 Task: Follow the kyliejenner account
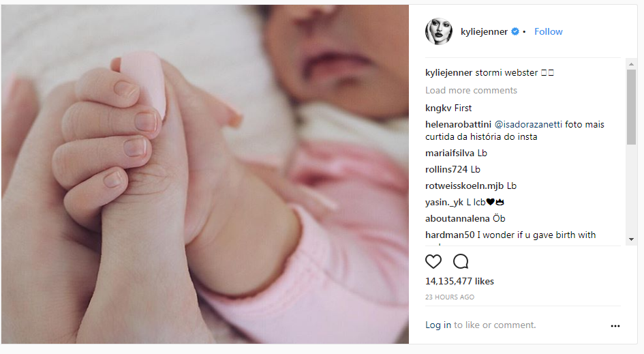coord(549,31)
